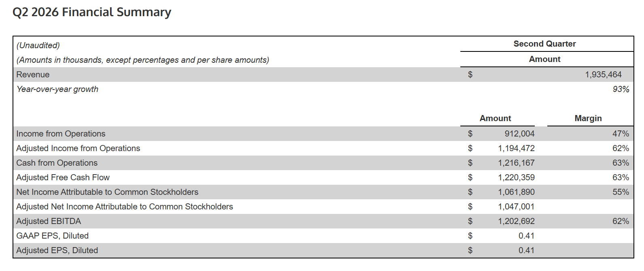Click the 912,004 income from operations amount

[x=519, y=134]
